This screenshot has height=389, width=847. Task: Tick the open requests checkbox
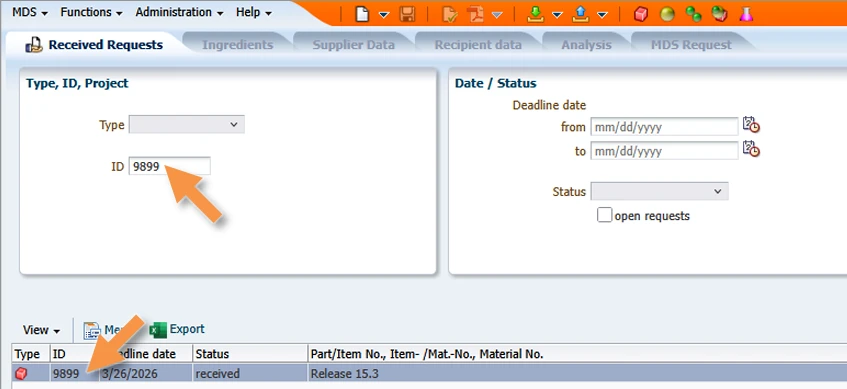[x=604, y=215]
